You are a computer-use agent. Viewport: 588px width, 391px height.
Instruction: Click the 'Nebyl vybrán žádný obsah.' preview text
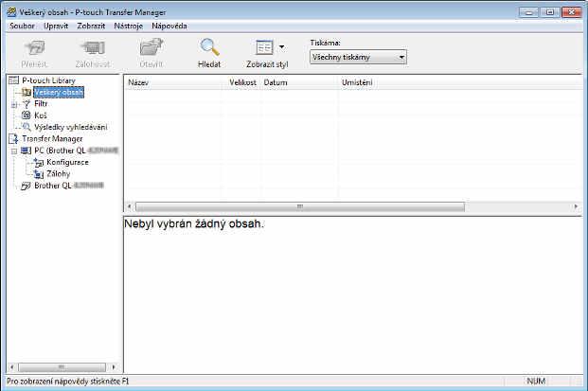coord(194,223)
